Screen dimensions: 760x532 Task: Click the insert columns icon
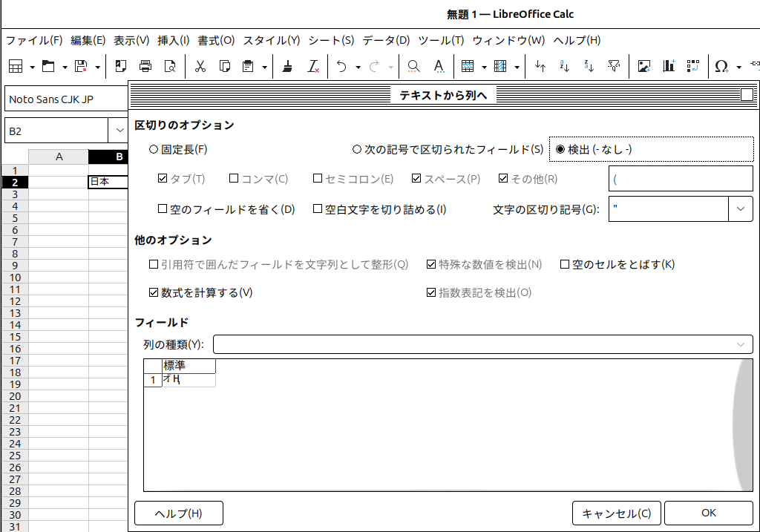(500, 66)
